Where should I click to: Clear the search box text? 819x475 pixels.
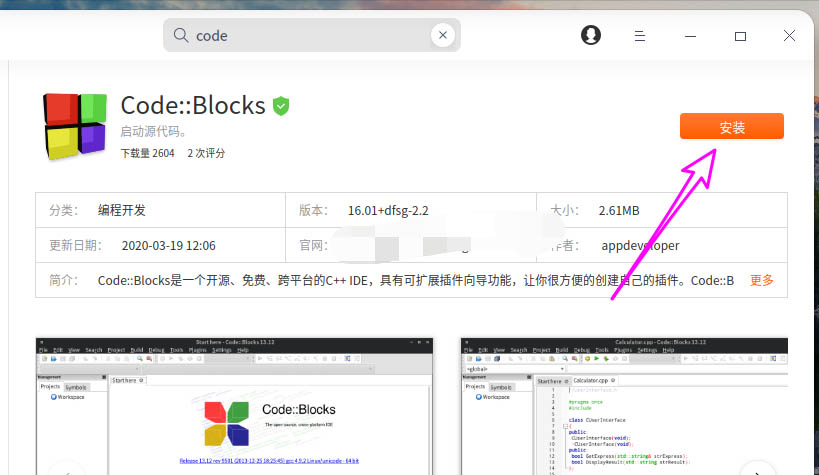(441, 36)
